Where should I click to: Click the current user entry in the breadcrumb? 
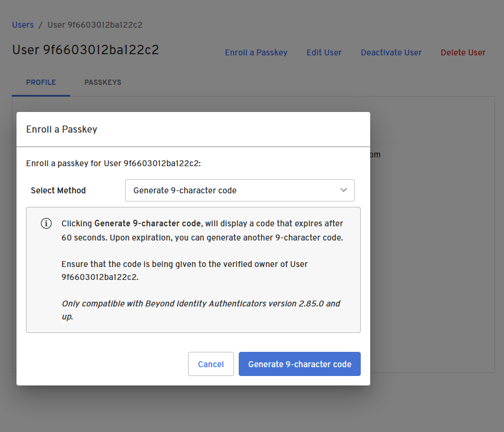pyautogui.click(x=95, y=25)
